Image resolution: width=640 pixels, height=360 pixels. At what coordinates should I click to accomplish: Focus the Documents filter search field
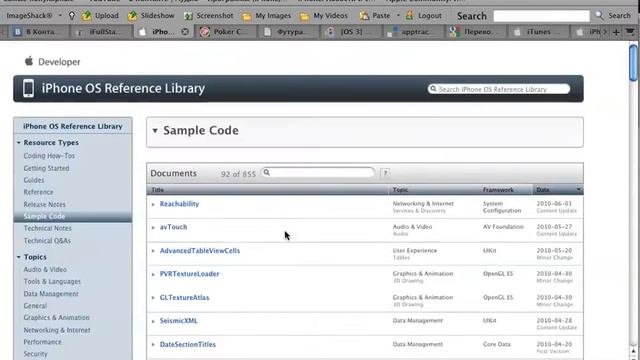[x=318, y=173]
